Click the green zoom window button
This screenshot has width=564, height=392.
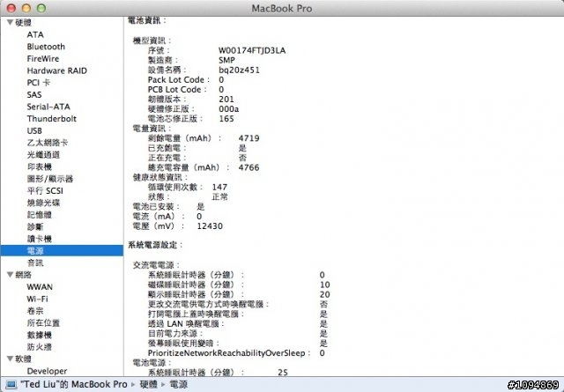tap(41, 8)
